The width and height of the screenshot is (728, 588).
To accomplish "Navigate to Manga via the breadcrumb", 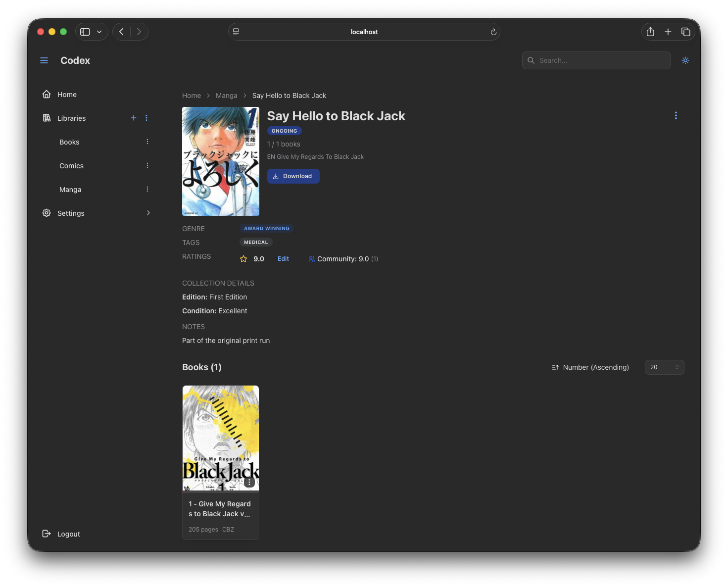I will point(226,95).
